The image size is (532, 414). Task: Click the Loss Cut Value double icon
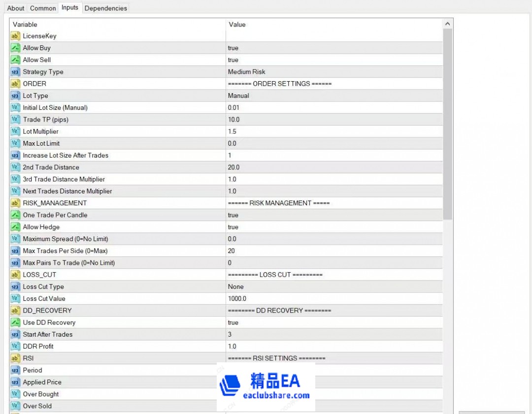coord(15,299)
